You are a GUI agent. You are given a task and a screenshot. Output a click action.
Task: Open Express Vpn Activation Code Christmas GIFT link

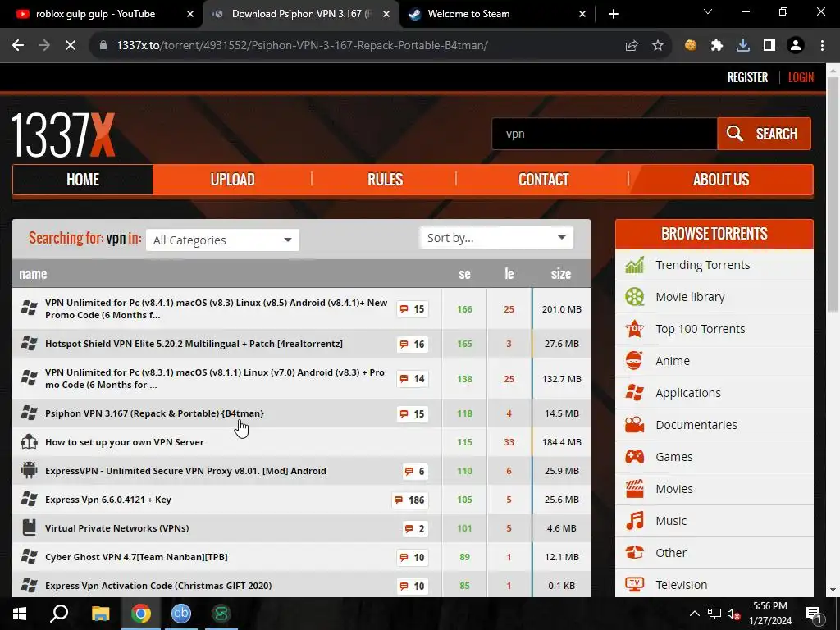(158, 586)
